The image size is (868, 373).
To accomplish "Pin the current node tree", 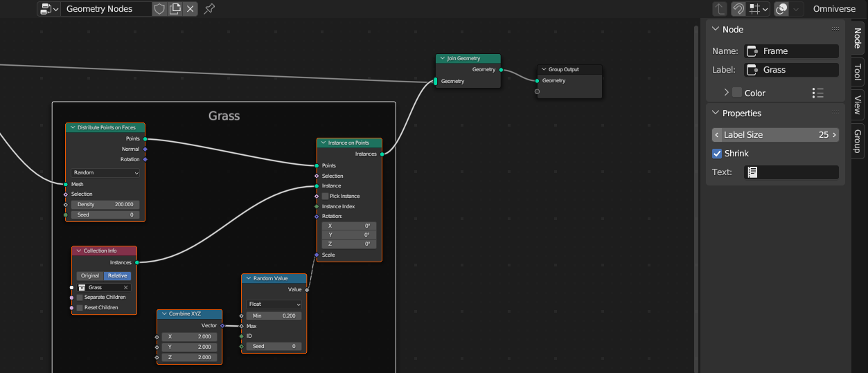I will (x=209, y=9).
